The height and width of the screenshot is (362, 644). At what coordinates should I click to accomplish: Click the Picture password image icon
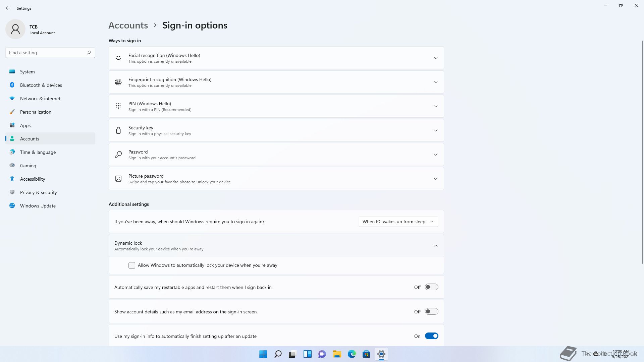coord(118,179)
